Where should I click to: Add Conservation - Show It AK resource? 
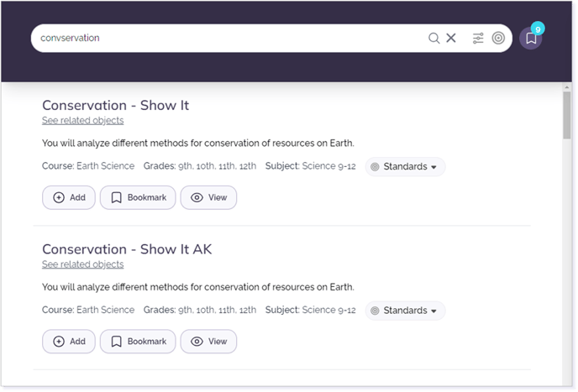[69, 342]
